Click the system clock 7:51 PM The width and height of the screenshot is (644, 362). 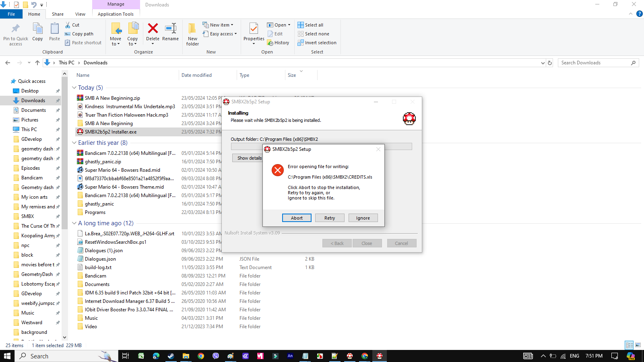click(594, 356)
